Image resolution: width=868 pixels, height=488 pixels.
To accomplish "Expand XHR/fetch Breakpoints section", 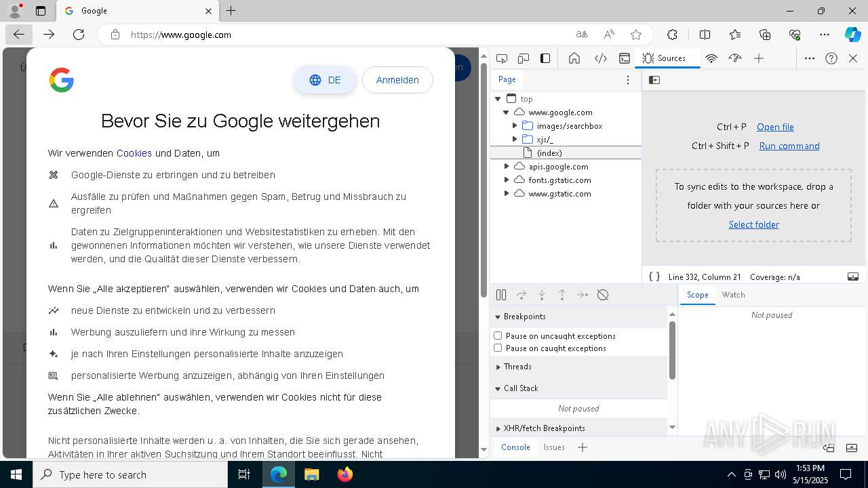I will 579,428.
